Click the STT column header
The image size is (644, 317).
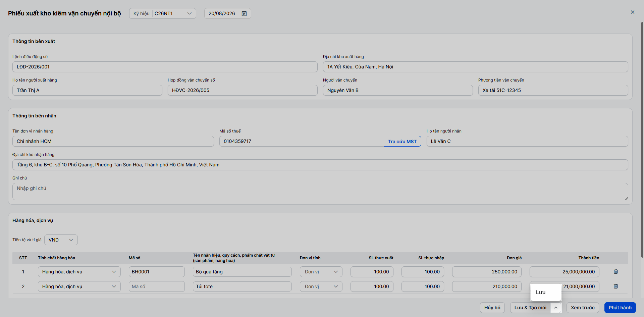point(23,258)
